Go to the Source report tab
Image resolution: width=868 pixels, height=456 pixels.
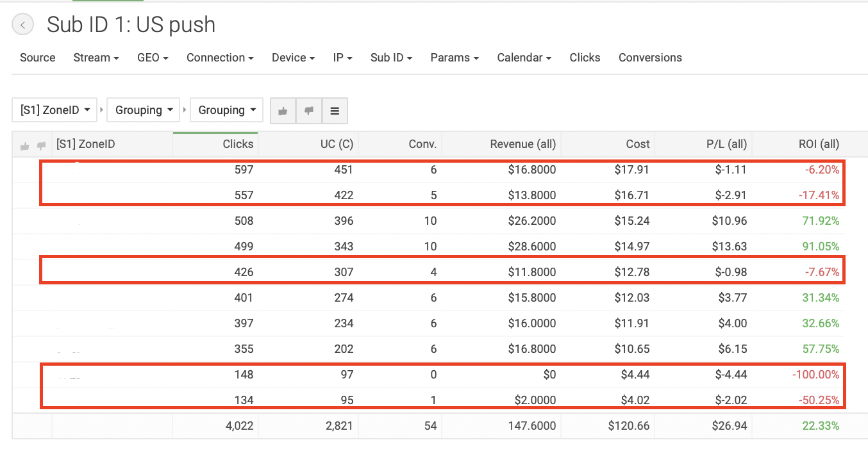pyautogui.click(x=38, y=58)
